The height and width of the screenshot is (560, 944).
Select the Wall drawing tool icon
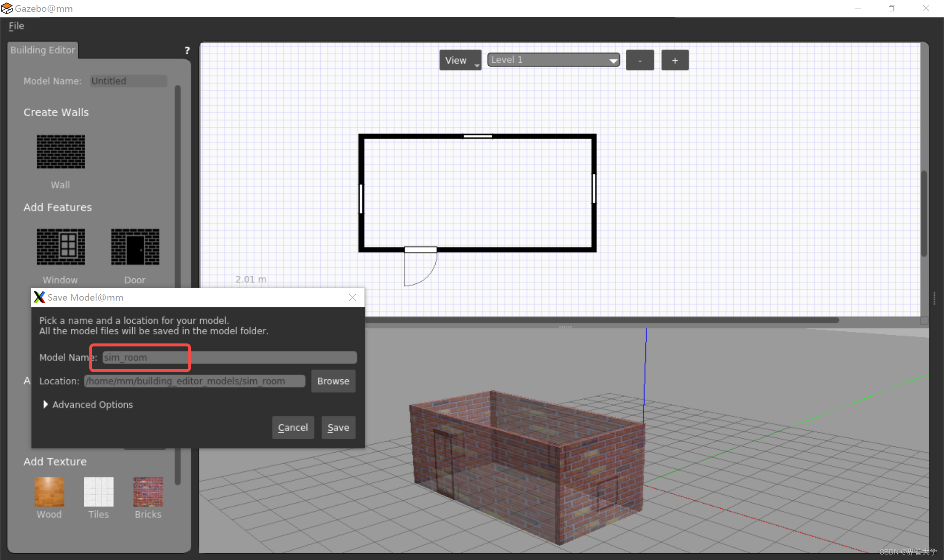coord(61,152)
